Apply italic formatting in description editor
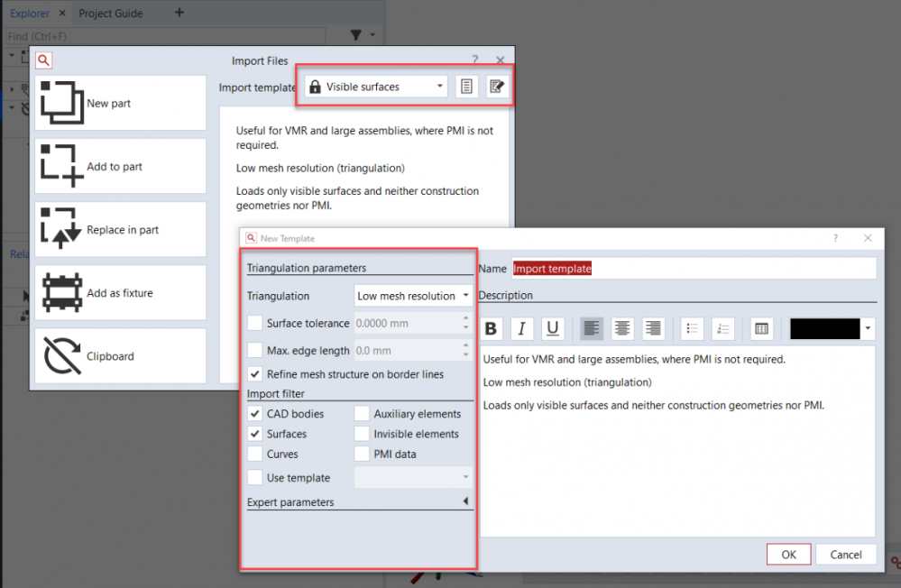This screenshot has height=588, width=901. click(522, 328)
